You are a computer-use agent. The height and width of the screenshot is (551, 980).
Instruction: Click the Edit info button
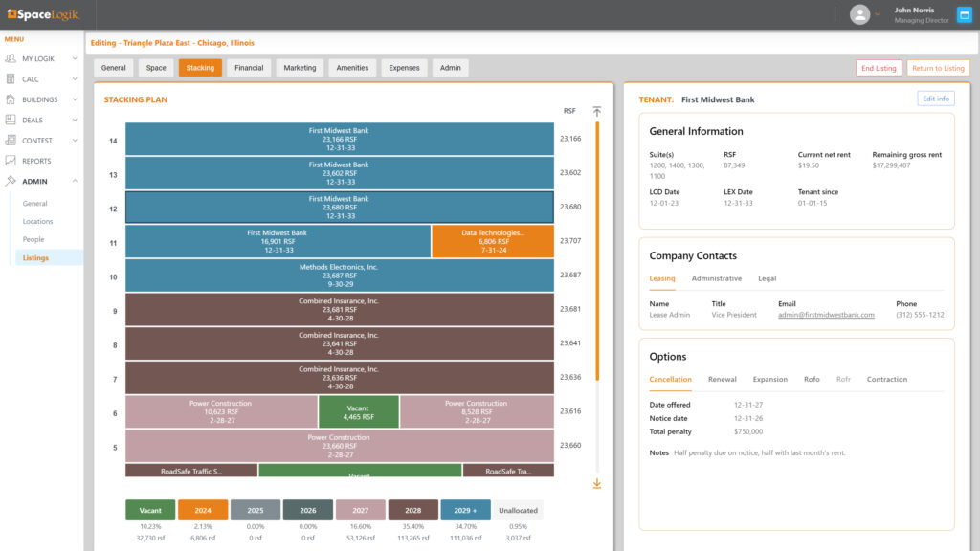935,99
